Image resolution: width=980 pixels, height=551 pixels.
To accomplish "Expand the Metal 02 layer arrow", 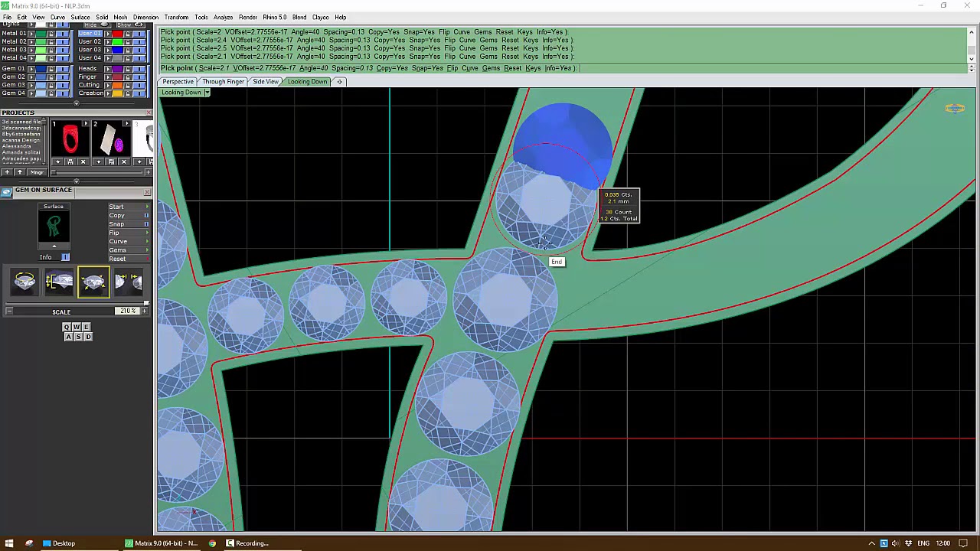I will [31, 42].
